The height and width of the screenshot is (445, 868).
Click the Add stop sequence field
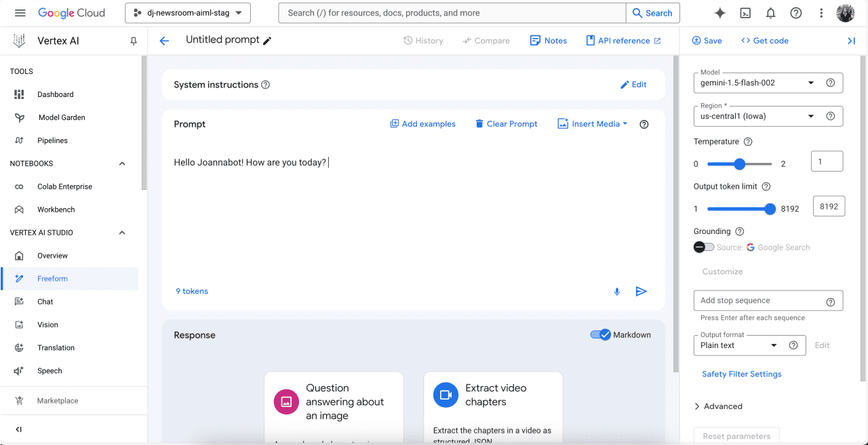pyautogui.click(x=768, y=301)
